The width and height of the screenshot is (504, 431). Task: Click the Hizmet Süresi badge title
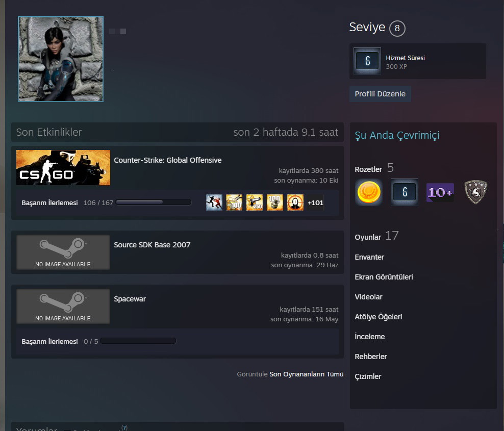click(x=406, y=58)
